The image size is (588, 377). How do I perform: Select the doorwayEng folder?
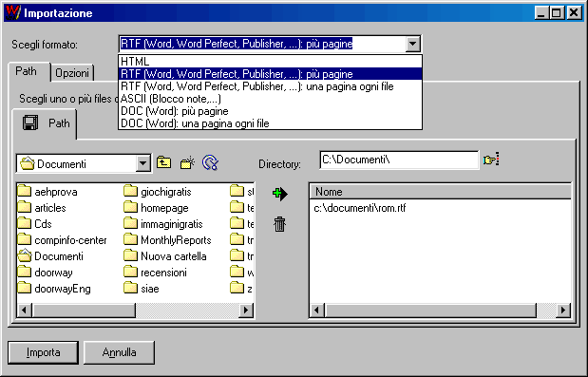point(54,289)
